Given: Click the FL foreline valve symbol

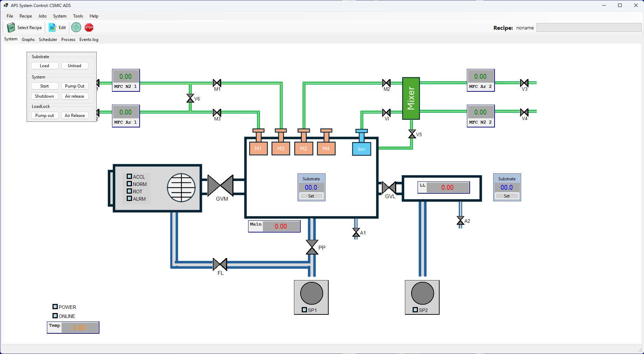Looking at the screenshot, I should click(220, 265).
